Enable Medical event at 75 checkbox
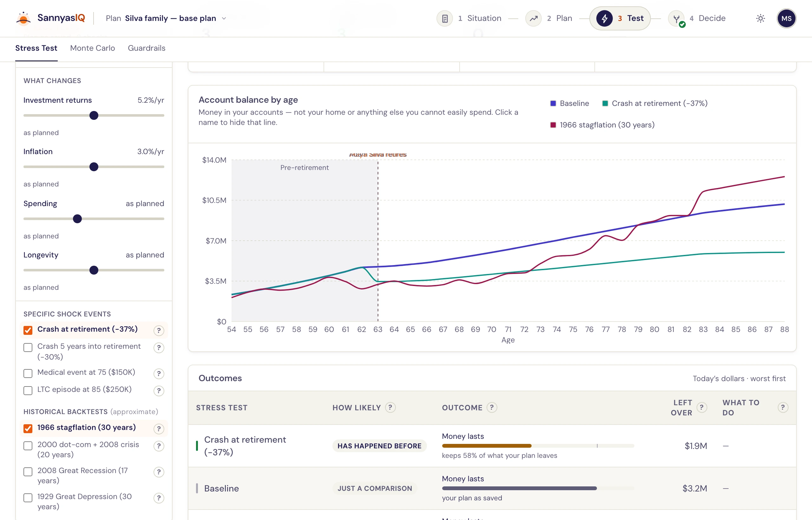The width and height of the screenshot is (812, 520). [x=28, y=373]
